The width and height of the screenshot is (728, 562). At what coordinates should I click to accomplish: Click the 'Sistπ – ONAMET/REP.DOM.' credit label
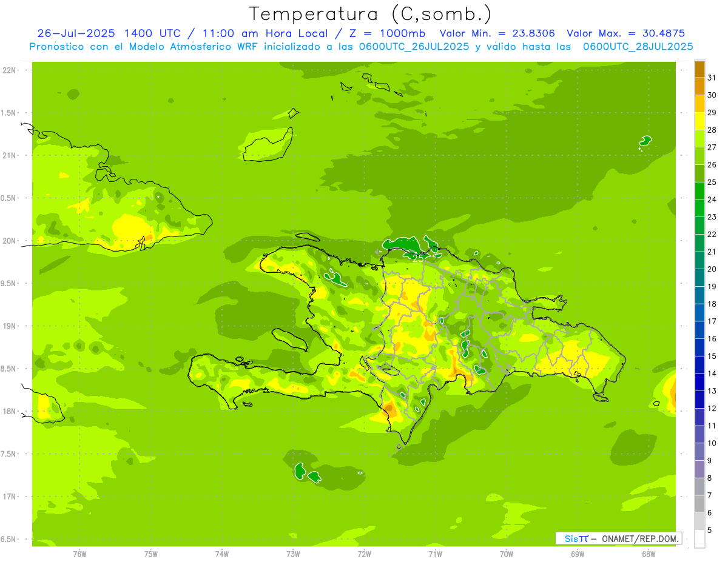coord(618,538)
